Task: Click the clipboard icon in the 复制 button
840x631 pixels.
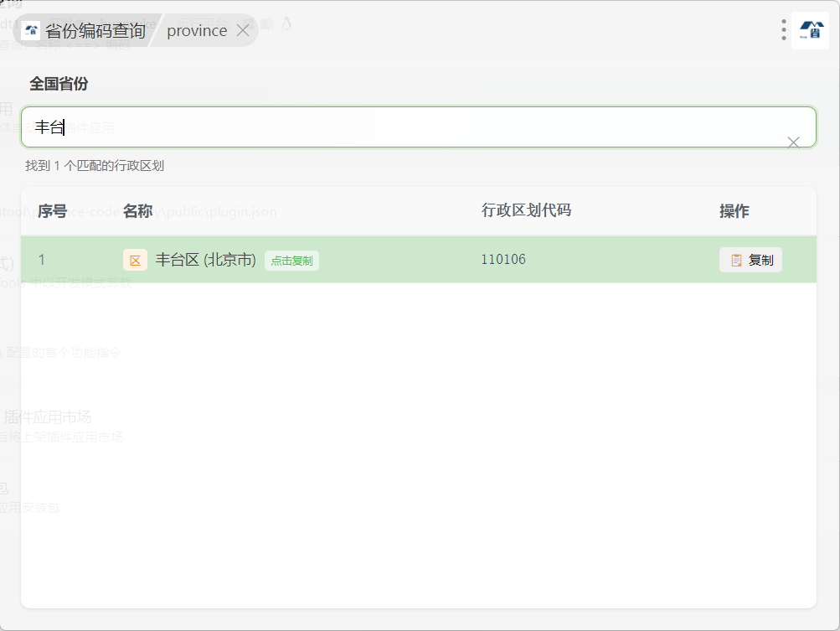Action: pos(736,261)
